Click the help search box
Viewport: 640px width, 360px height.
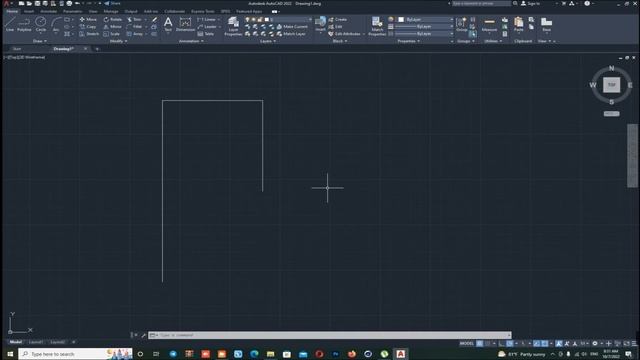tap(481, 3)
